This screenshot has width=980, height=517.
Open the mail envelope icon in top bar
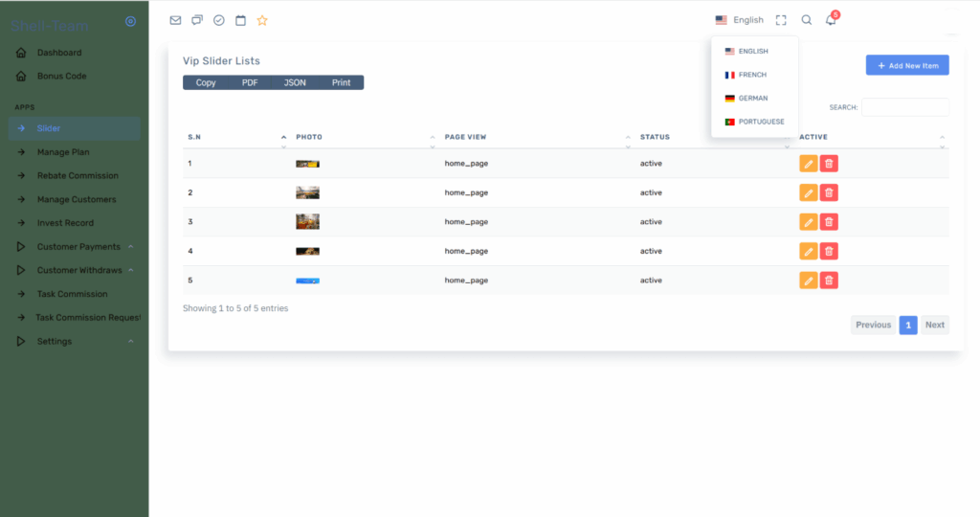pyautogui.click(x=175, y=20)
